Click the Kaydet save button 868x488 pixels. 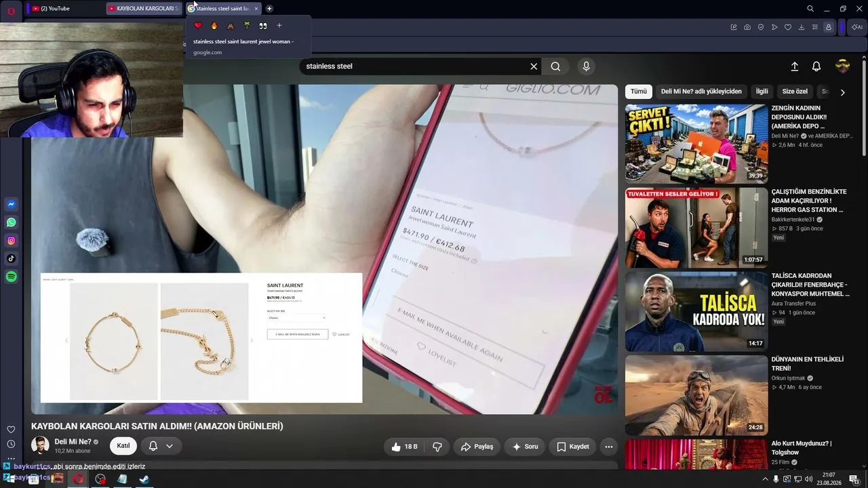click(x=573, y=447)
